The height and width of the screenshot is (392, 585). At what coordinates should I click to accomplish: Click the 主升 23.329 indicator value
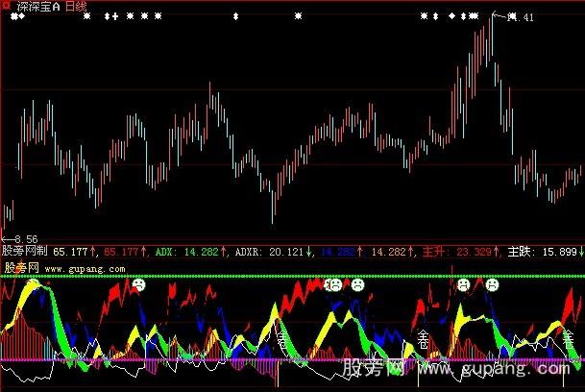[x=455, y=252]
